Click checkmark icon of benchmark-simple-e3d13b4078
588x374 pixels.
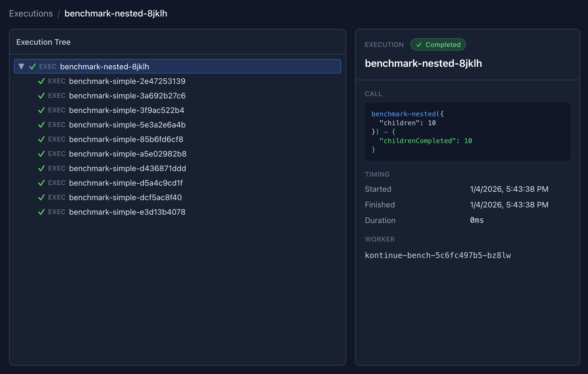tap(41, 212)
